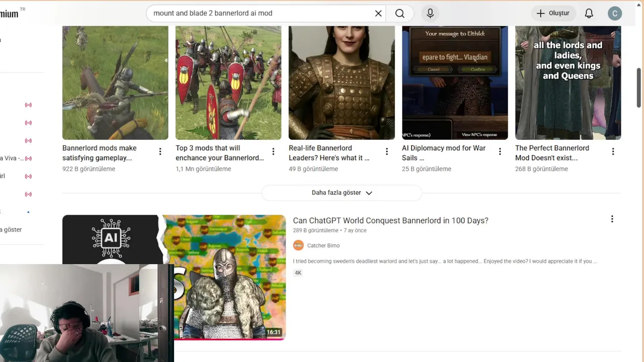The width and height of the screenshot is (644, 362).
Task: Click the magnifier search button
Action: click(x=400, y=13)
